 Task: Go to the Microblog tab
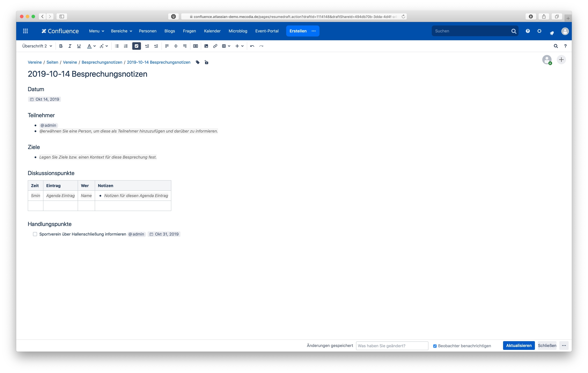[238, 31]
